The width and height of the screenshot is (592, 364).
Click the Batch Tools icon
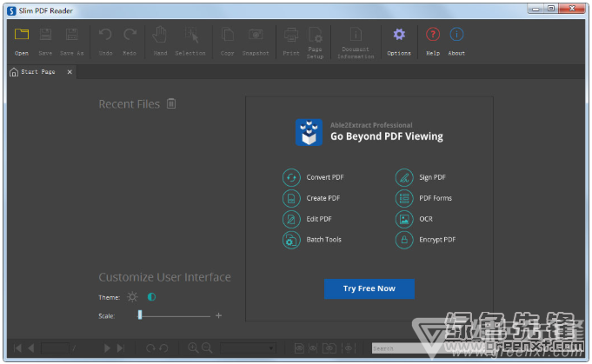coord(291,240)
